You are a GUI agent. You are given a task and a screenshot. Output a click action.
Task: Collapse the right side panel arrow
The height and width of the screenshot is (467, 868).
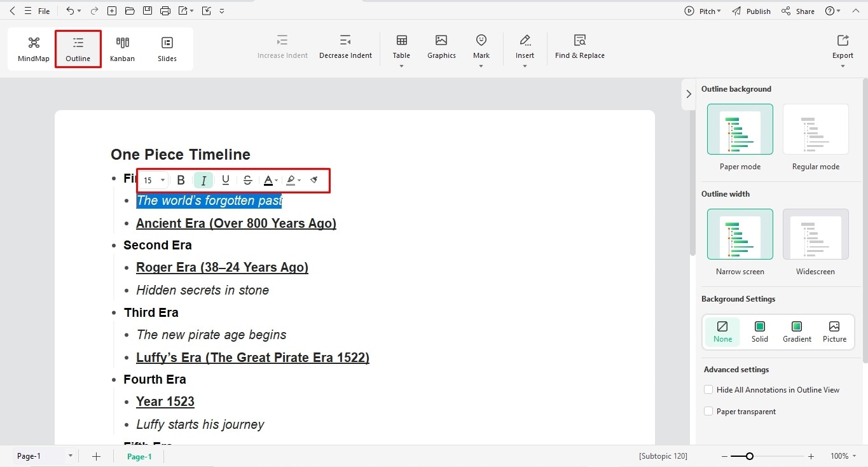688,94
